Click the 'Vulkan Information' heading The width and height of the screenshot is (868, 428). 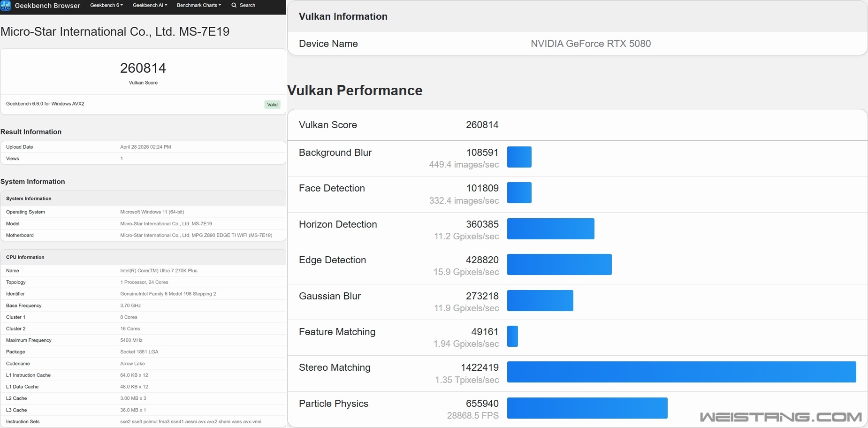pyautogui.click(x=343, y=16)
